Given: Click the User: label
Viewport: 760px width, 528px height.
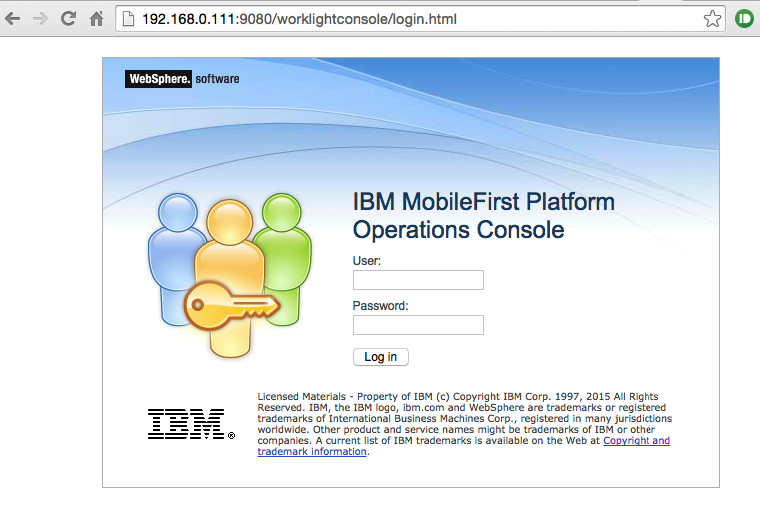Looking at the screenshot, I should click(x=367, y=261).
